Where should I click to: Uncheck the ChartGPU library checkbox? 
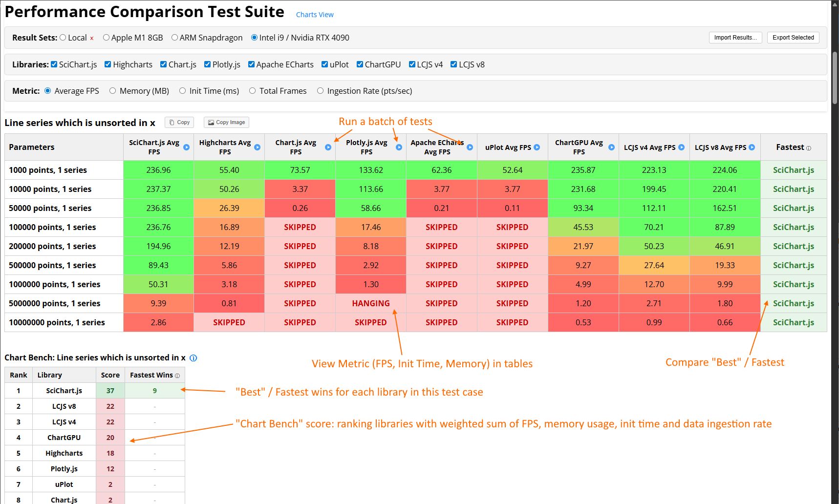click(x=360, y=64)
